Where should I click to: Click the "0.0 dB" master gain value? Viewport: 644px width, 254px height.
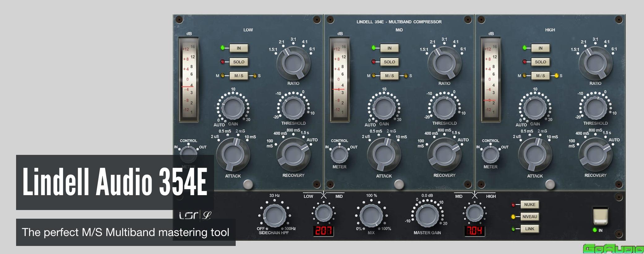pyautogui.click(x=427, y=195)
